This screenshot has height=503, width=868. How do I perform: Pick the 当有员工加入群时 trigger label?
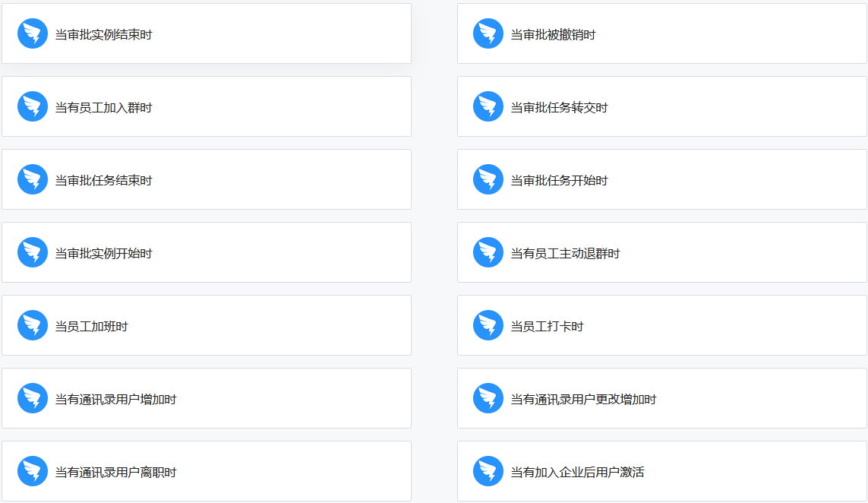point(103,108)
